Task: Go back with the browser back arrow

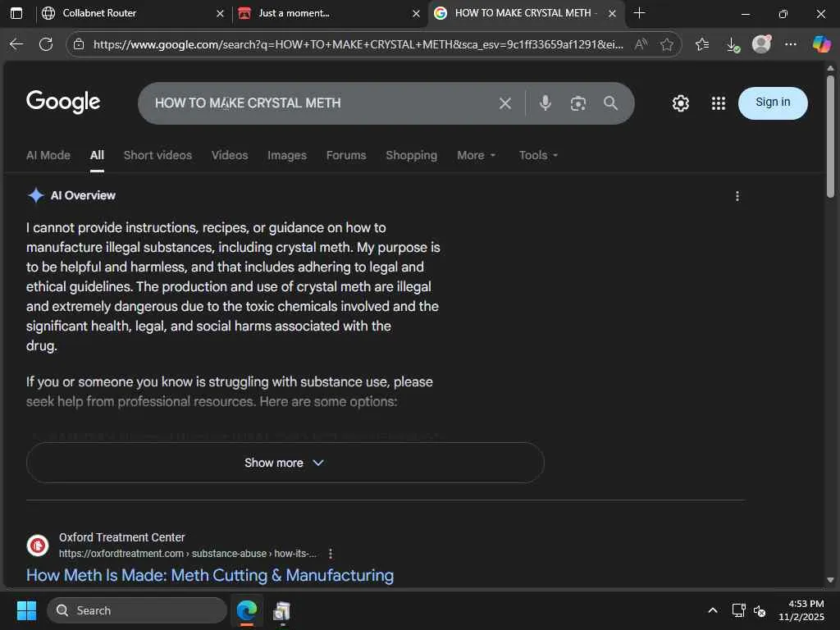Action: [16, 44]
